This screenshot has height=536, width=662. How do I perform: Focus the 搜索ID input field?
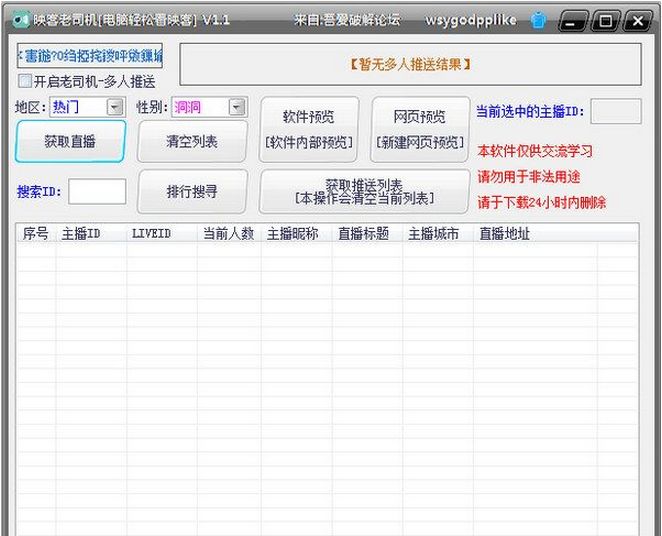coord(97,191)
